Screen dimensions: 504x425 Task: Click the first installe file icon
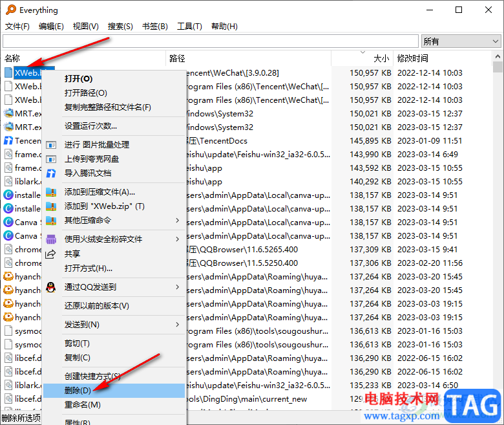coord(8,195)
